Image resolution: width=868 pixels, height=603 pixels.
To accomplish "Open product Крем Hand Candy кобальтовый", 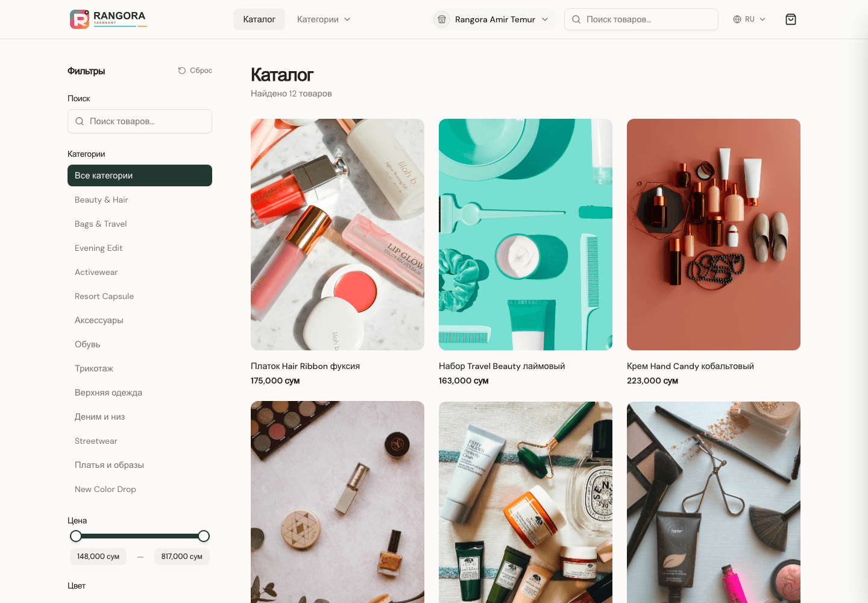I will (690, 366).
